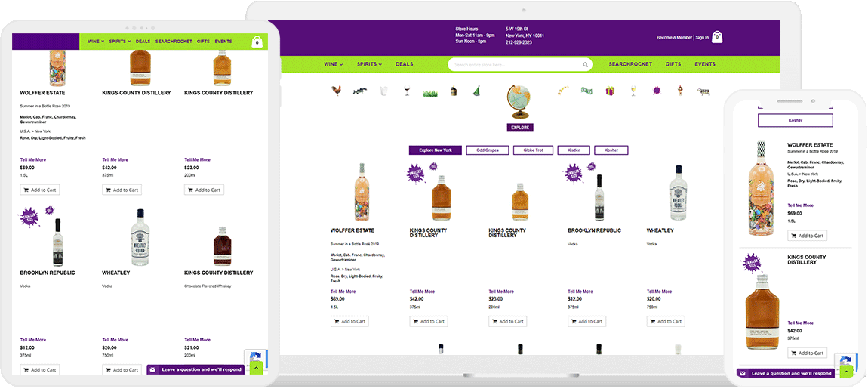
Task: Open Tell Me More for laptop Brooklyn Republic
Action: point(580,292)
